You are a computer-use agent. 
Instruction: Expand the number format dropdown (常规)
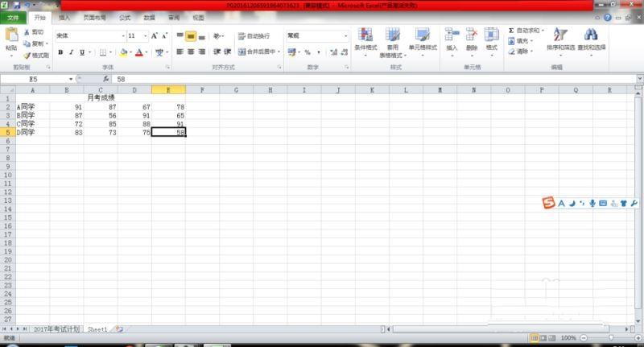pos(345,36)
